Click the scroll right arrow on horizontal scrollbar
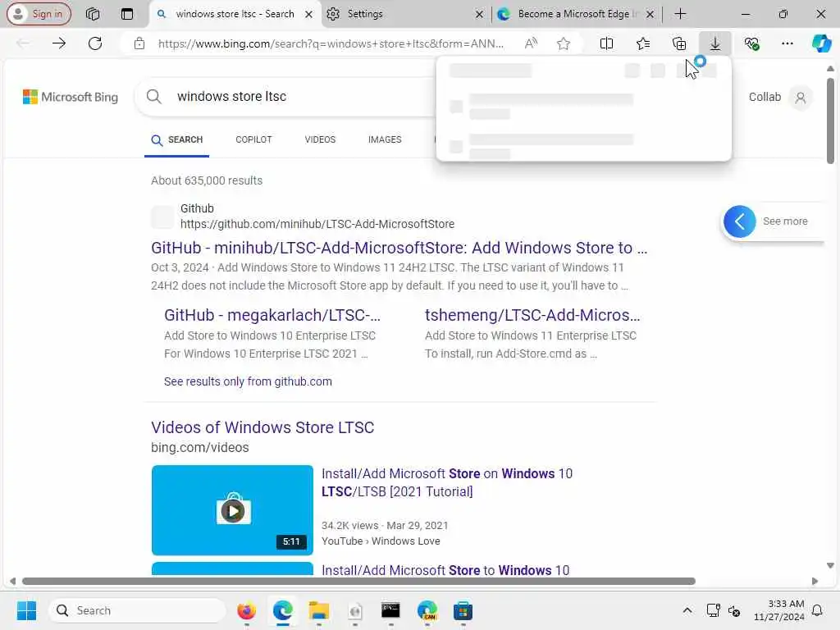The image size is (840, 630). (815, 582)
